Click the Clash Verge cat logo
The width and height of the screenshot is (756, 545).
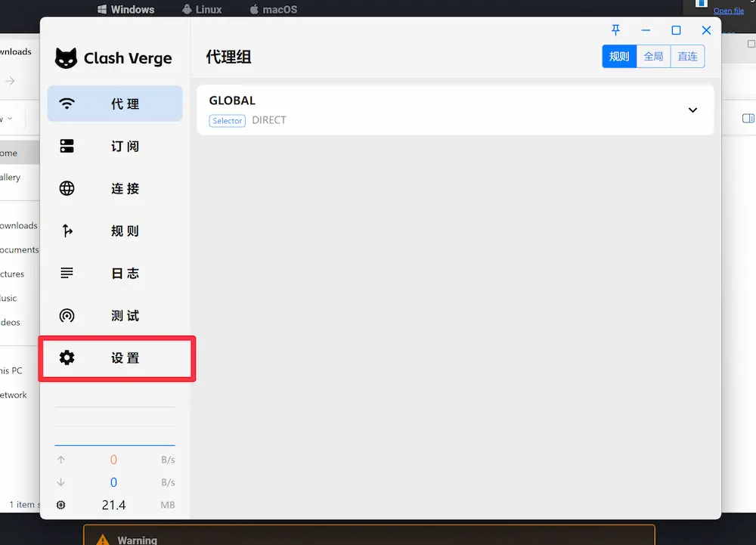(x=67, y=58)
